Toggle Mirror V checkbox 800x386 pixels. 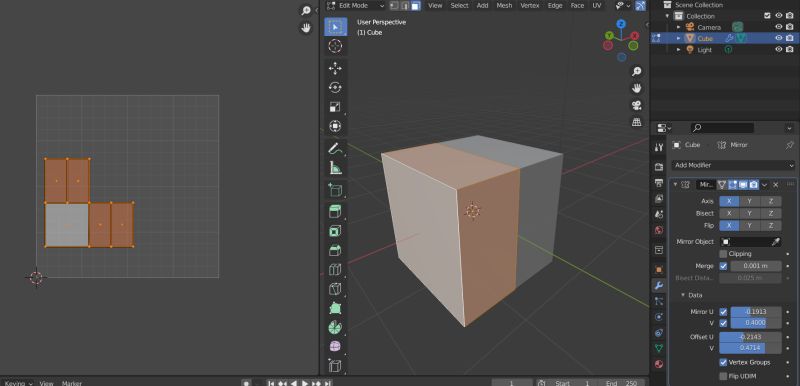pyautogui.click(x=723, y=323)
